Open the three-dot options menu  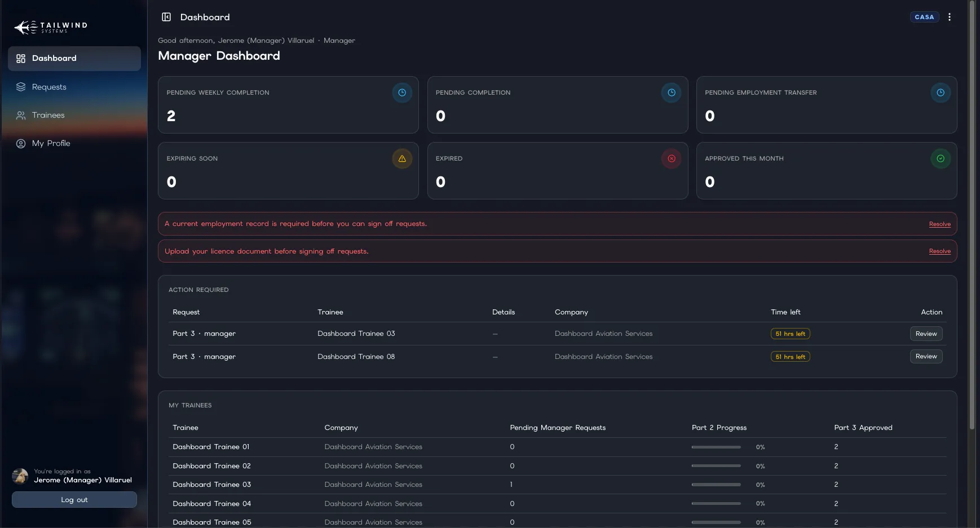coord(950,17)
